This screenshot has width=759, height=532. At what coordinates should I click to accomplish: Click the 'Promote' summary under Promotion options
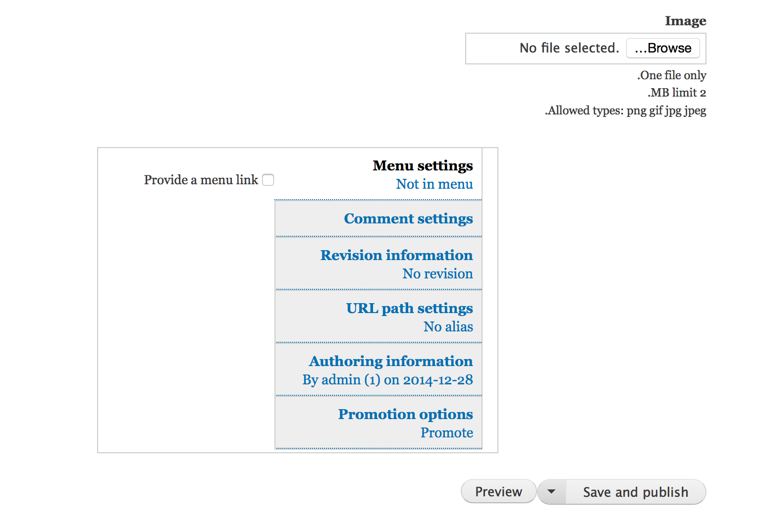pos(447,432)
